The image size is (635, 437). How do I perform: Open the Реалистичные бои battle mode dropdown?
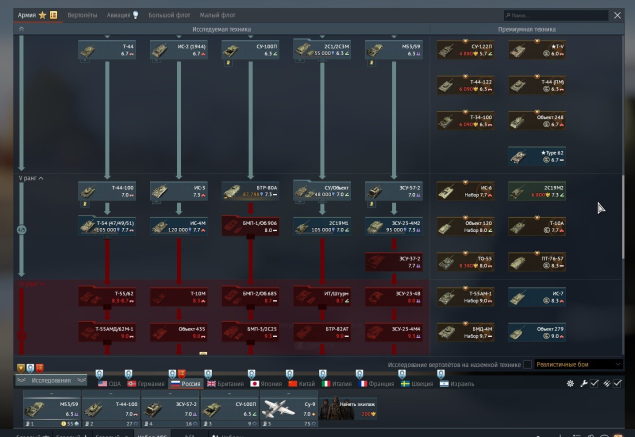(584, 365)
